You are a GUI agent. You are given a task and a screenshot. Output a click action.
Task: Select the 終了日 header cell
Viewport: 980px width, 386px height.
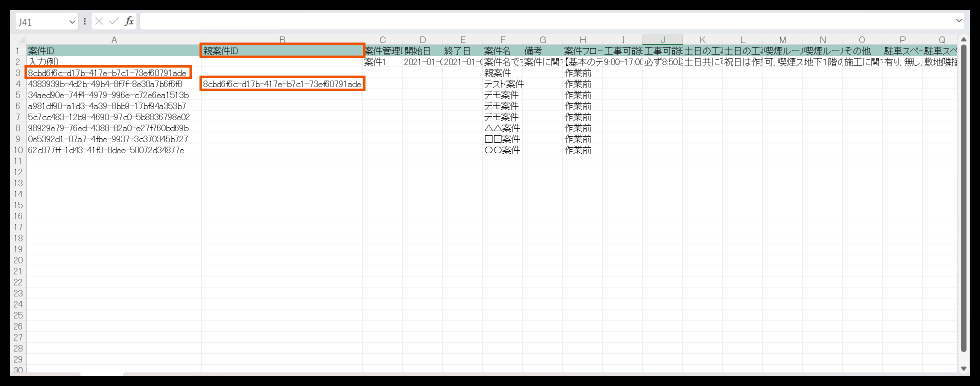tap(462, 51)
